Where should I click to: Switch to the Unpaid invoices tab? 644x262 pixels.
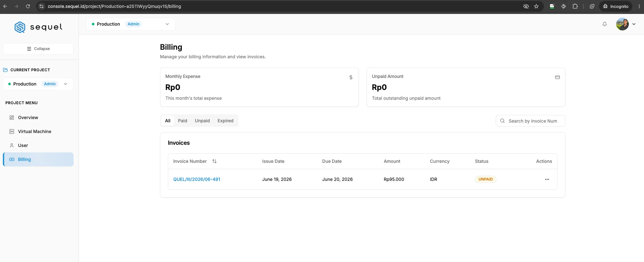pyautogui.click(x=202, y=121)
